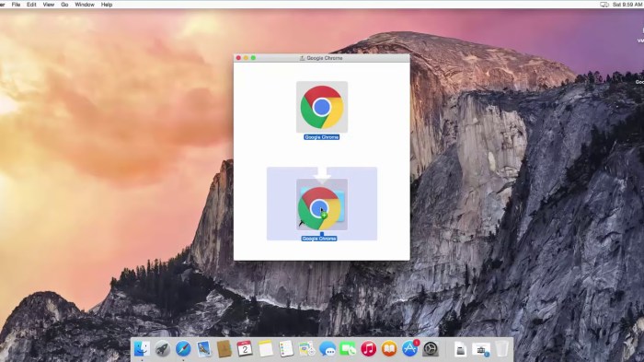Image resolution: width=644 pixels, height=362 pixels.
Task: Close the Google Chrome installer window
Action: [238, 58]
